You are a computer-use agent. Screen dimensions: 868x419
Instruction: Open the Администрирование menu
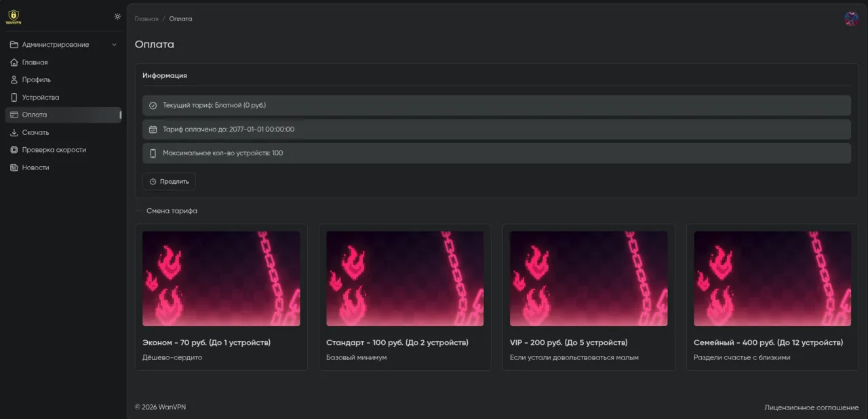(x=63, y=45)
